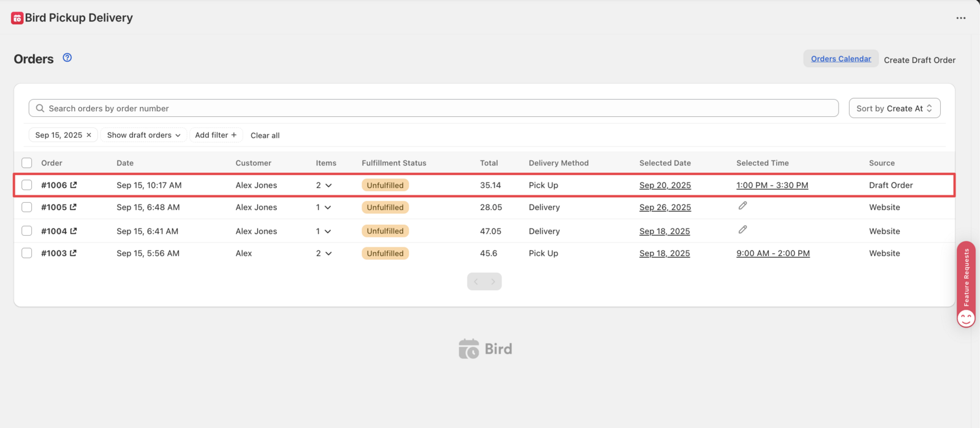Click Unfulfilled badge on order #1003
The width and height of the screenshot is (980, 428).
coord(385,253)
